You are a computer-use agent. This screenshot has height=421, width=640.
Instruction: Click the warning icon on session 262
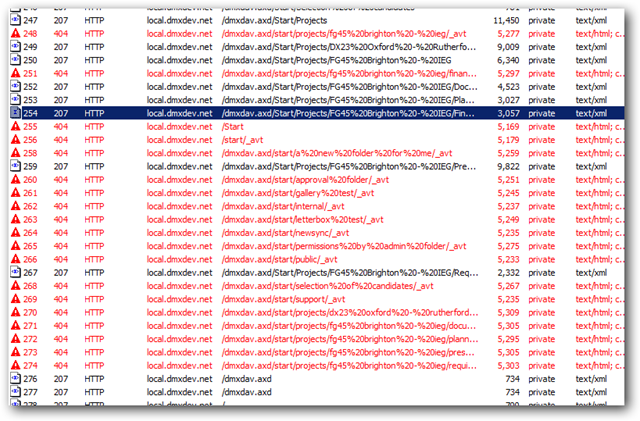point(16,206)
